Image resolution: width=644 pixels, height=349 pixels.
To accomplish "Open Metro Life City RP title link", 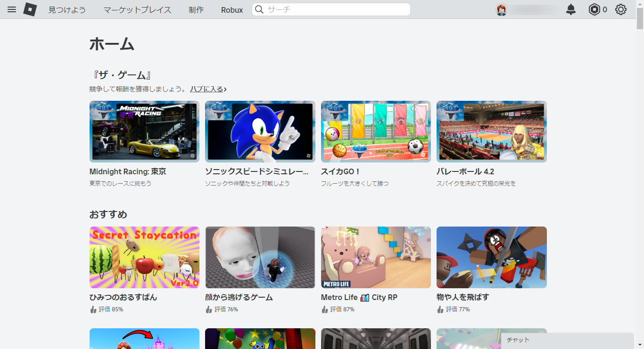I will tap(359, 297).
